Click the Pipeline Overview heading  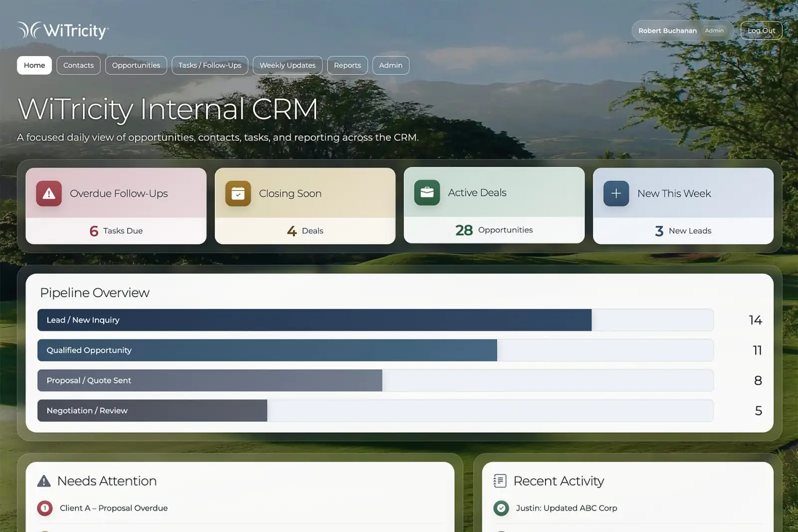(95, 293)
